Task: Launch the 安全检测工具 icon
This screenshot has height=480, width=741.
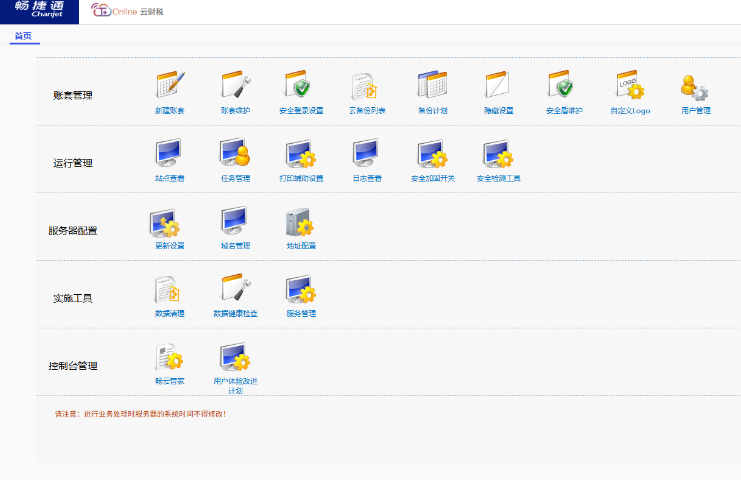Action: [498, 154]
